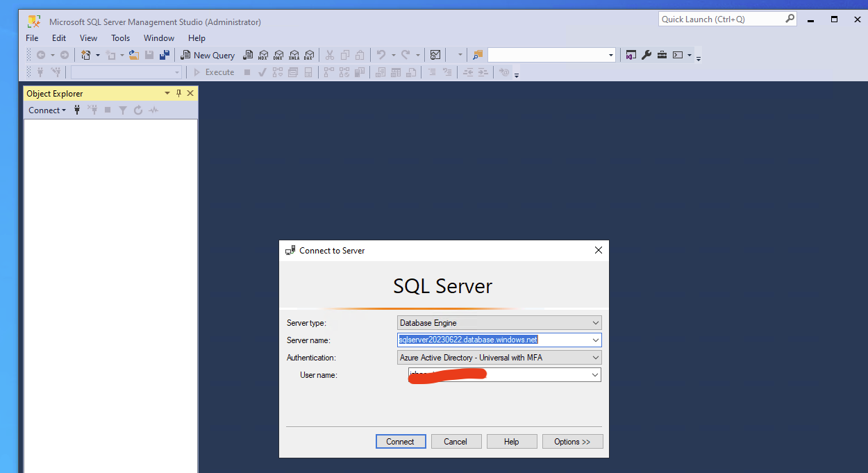This screenshot has height=473, width=868.
Task: Expand the Server name dropdown arrow
Action: click(x=596, y=340)
